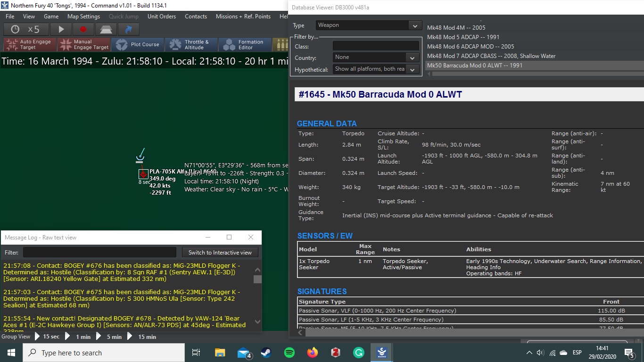644x362 pixels.
Task: Choose Manual Engage Target
Action: click(x=84, y=45)
